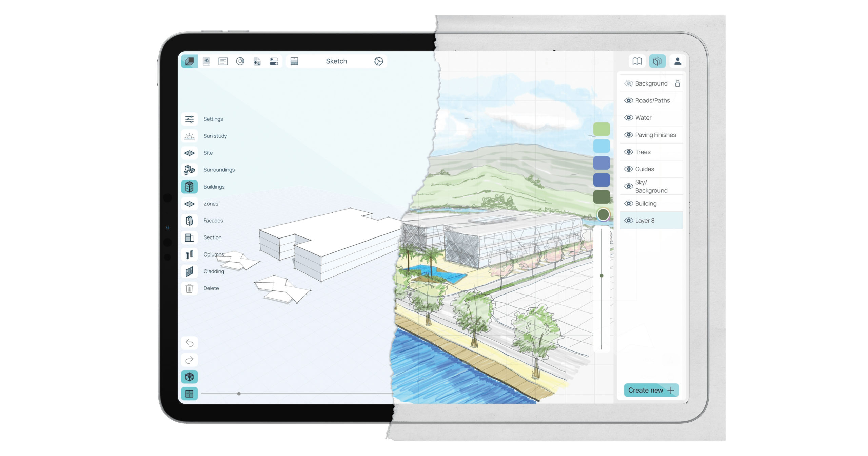Hide the Water layer
The height and width of the screenshot is (456, 868).
click(x=628, y=117)
